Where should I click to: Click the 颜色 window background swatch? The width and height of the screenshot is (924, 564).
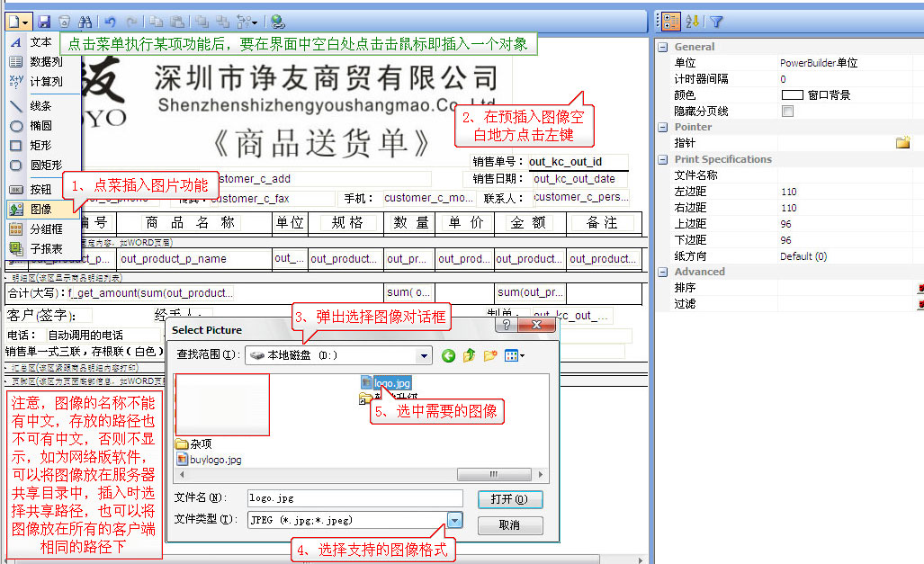tap(792, 95)
